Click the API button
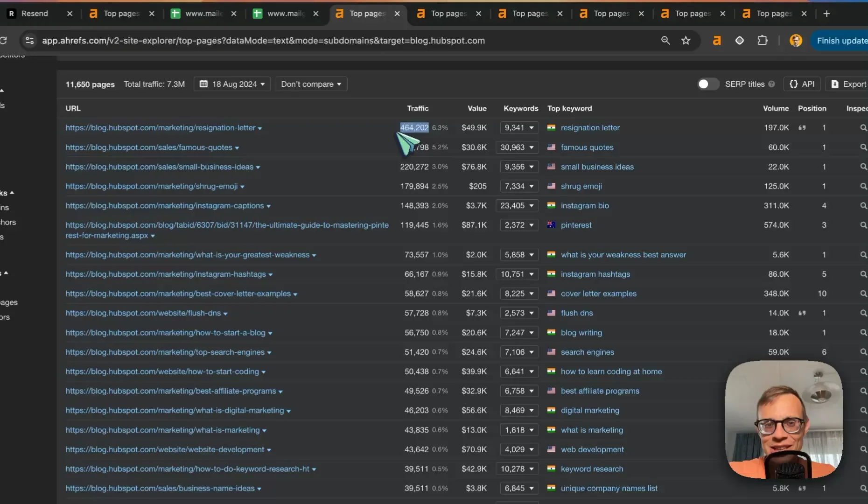Image resolution: width=868 pixels, height=504 pixels. [802, 84]
